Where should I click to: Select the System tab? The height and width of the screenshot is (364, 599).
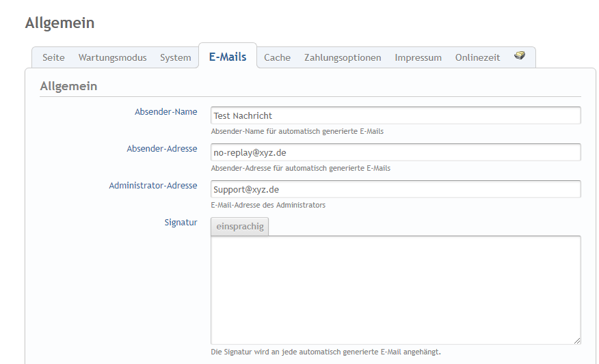click(175, 57)
